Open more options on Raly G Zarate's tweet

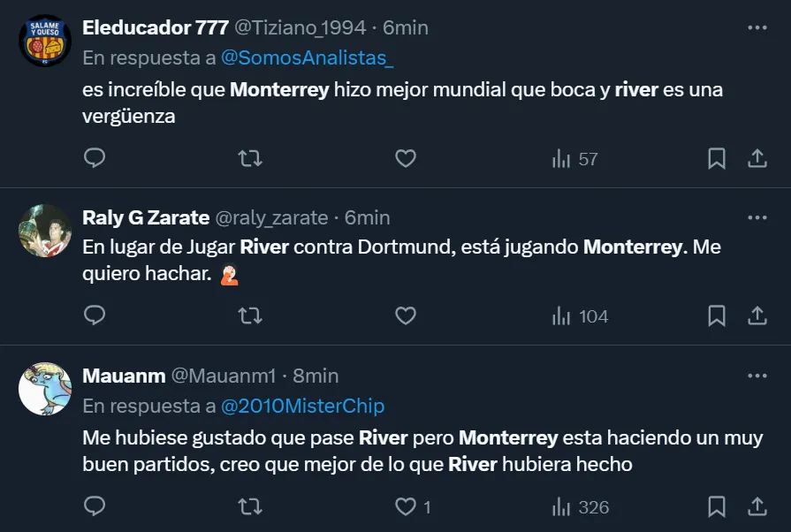click(757, 217)
